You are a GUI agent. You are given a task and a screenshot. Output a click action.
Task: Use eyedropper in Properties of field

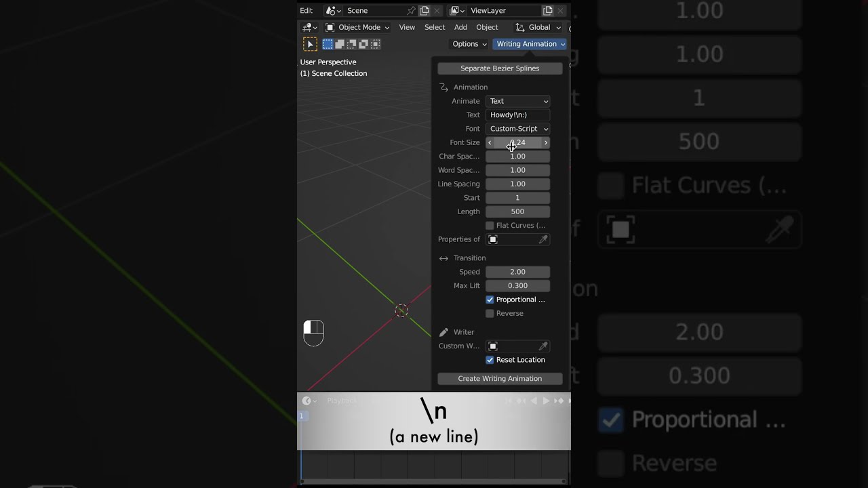click(x=543, y=239)
